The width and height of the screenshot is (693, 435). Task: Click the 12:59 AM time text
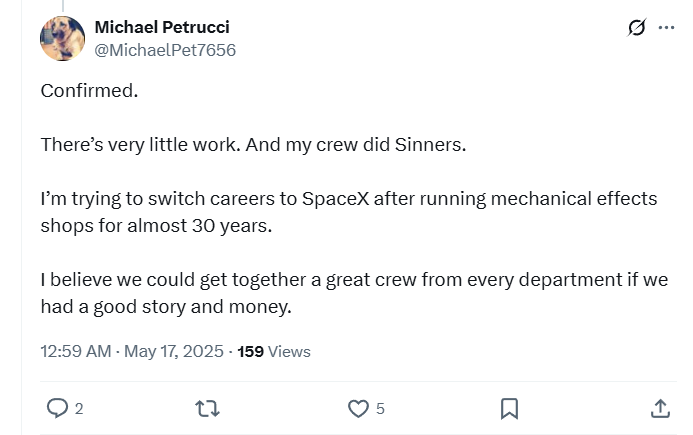pos(75,351)
